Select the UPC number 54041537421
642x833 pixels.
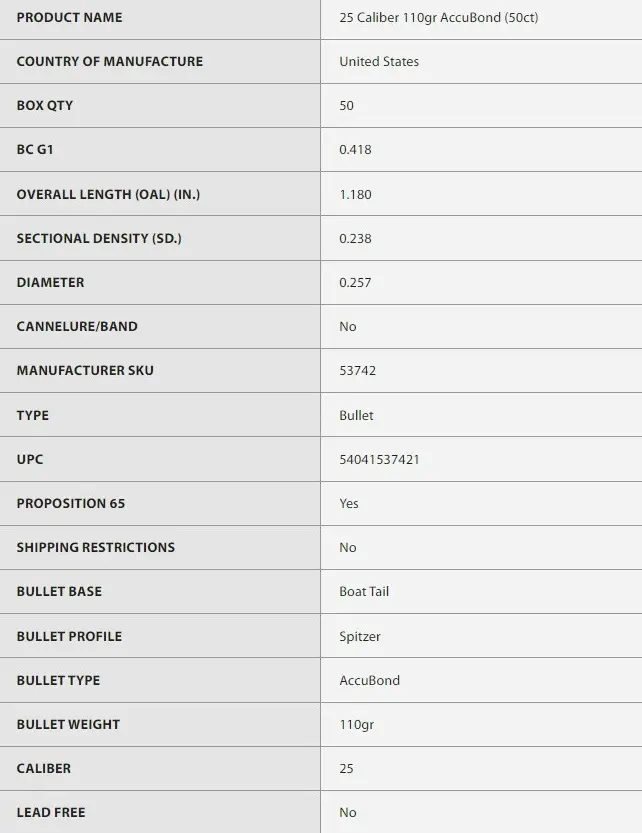379,459
